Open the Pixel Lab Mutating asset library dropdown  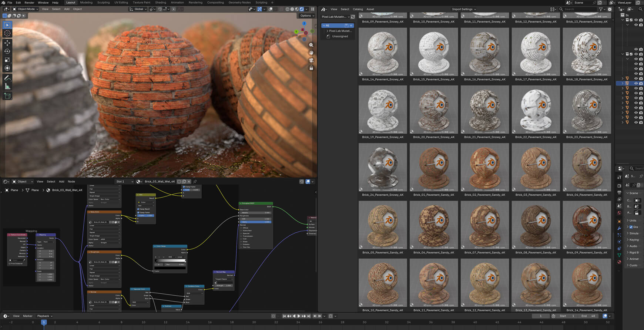(x=335, y=17)
